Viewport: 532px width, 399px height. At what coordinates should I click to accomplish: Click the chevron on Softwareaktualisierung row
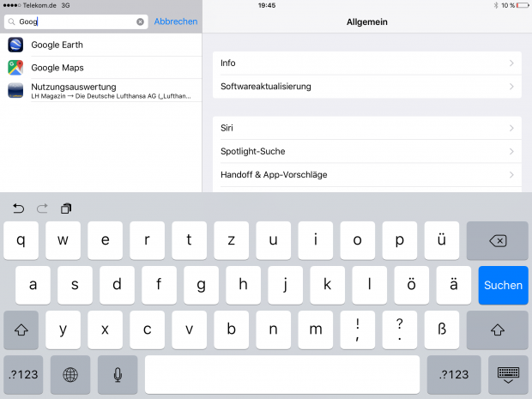tap(511, 87)
